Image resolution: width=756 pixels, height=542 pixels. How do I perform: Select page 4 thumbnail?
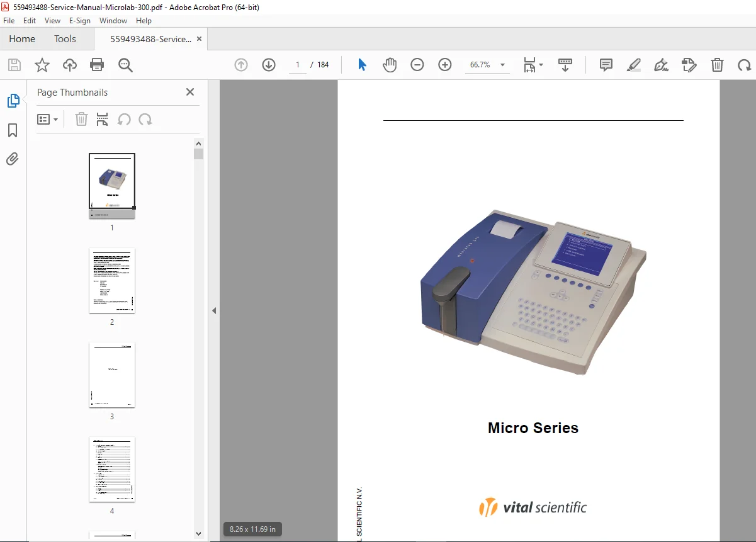[x=112, y=470]
